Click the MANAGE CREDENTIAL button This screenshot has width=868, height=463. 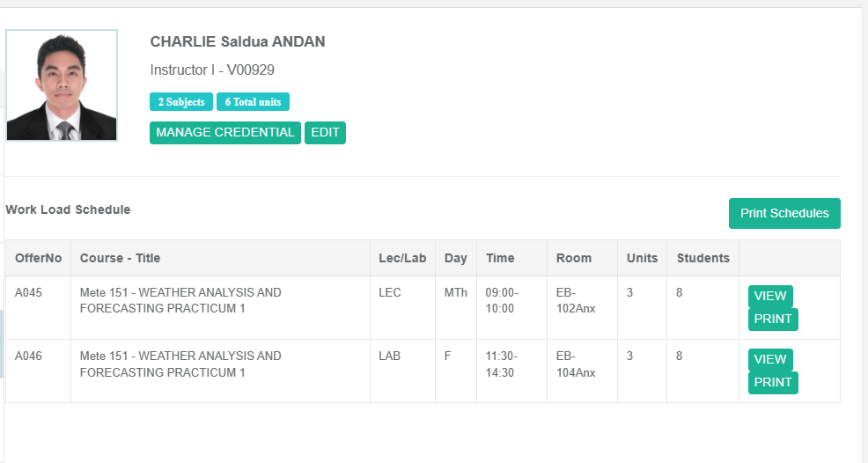(x=225, y=133)
